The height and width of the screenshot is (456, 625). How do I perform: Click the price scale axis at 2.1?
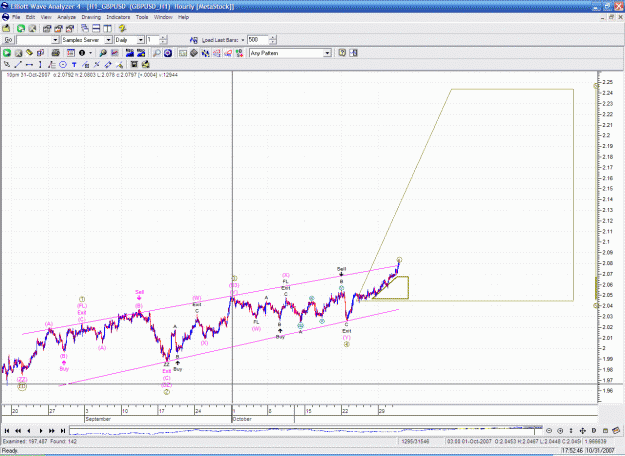[x=606, y=242]
